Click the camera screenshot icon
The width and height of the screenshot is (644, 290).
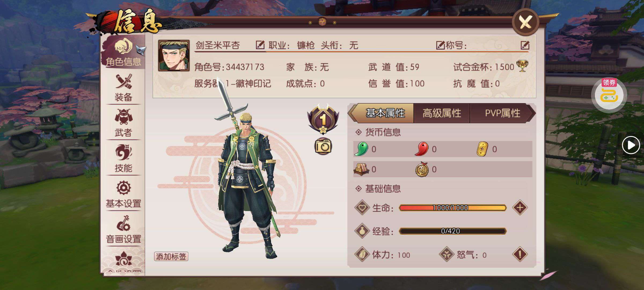tap(323, 146)
